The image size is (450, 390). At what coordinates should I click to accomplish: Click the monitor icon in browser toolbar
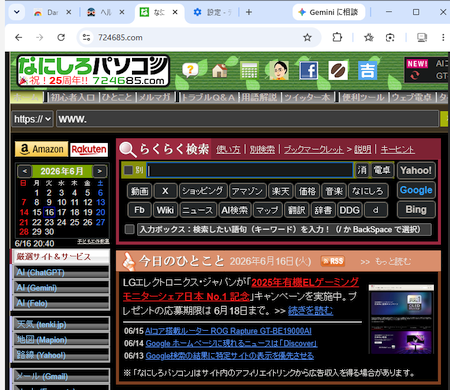[422, 37]
